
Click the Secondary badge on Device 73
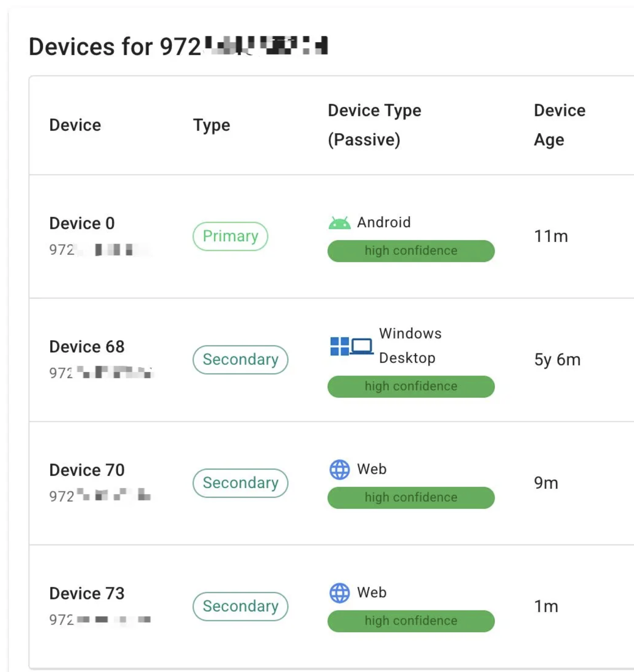click(x=240, y=606)
